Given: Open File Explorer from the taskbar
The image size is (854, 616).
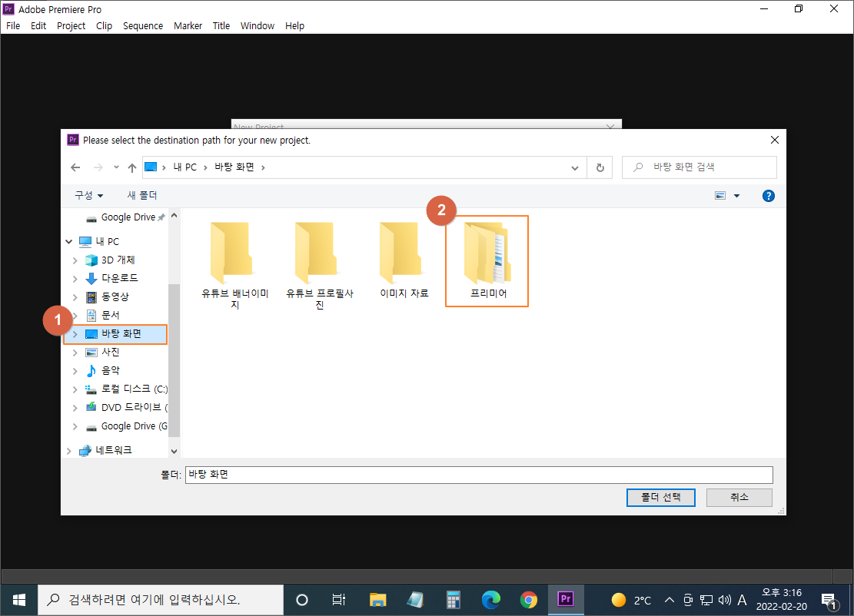Looking at the screenshot, I should point(377,600).
